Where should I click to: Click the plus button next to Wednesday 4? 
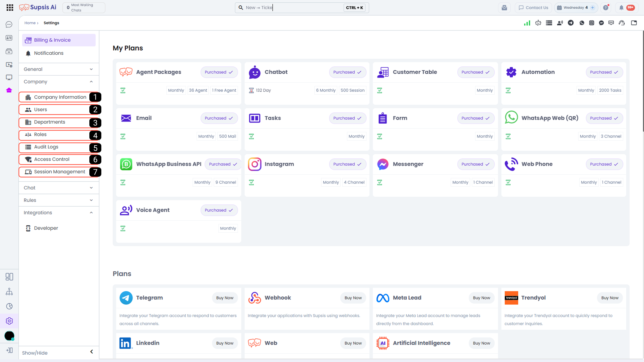click(x=593, y=8)
